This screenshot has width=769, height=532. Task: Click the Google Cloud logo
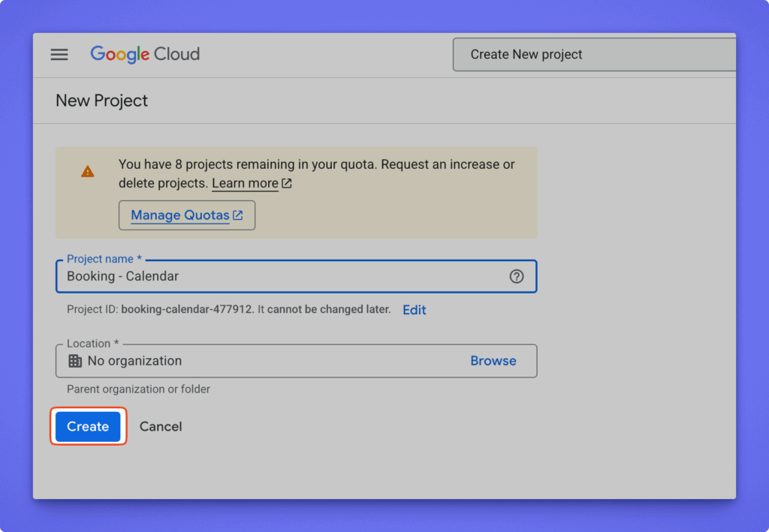tap(145, 55)
